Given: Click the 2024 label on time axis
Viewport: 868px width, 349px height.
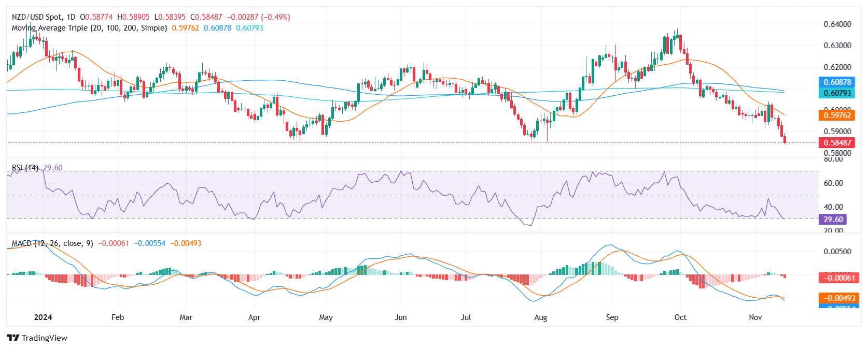Looking at the screenshot, I should [43, 317].
